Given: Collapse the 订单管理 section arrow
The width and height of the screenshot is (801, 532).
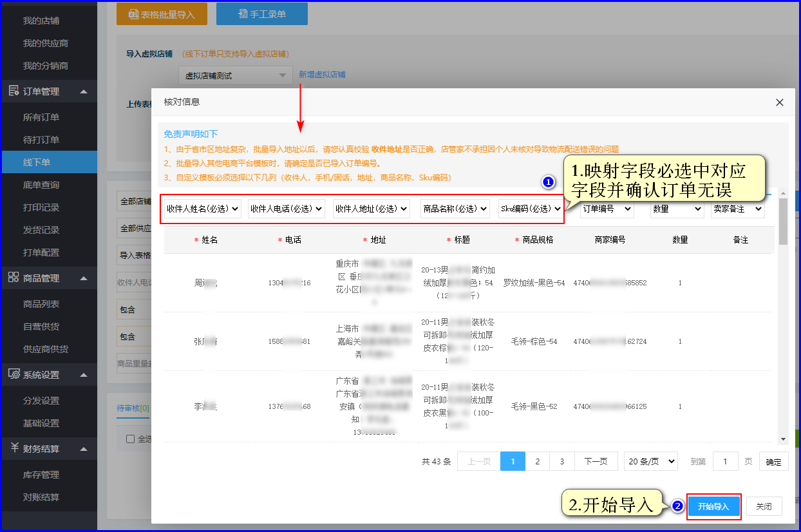Looking at the screenshot, I should click(x=84, y=91).
